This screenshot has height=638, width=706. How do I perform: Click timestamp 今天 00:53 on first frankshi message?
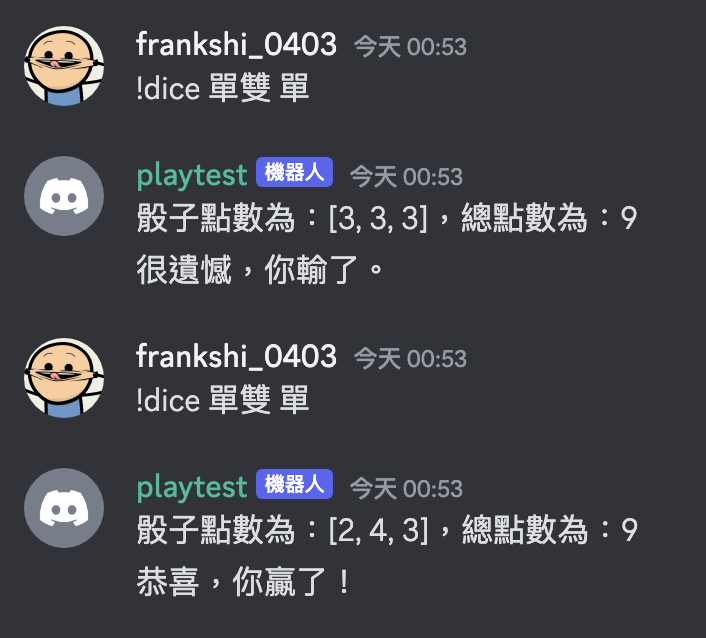point(410,47)
